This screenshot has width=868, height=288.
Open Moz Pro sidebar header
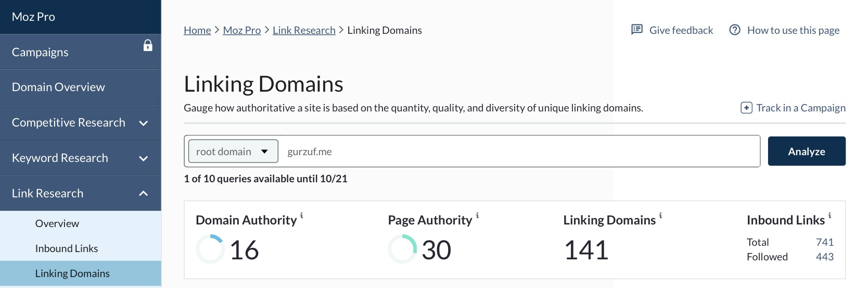81,17
